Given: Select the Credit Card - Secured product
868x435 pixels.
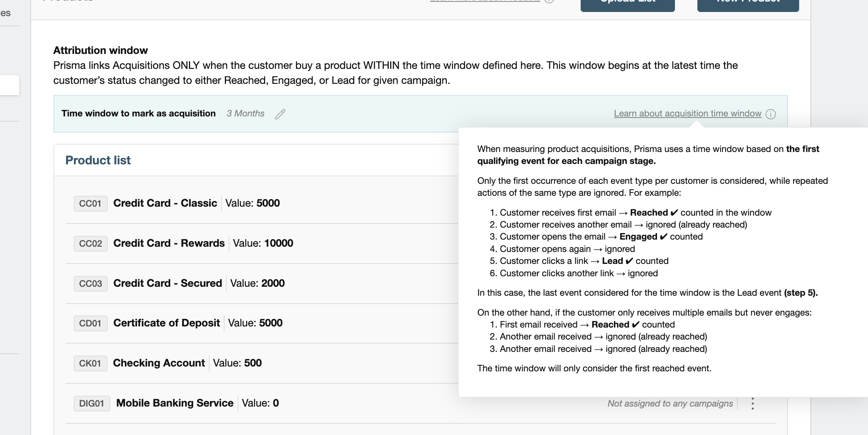Looking at the screenshot, I should (x=168, y=283).
